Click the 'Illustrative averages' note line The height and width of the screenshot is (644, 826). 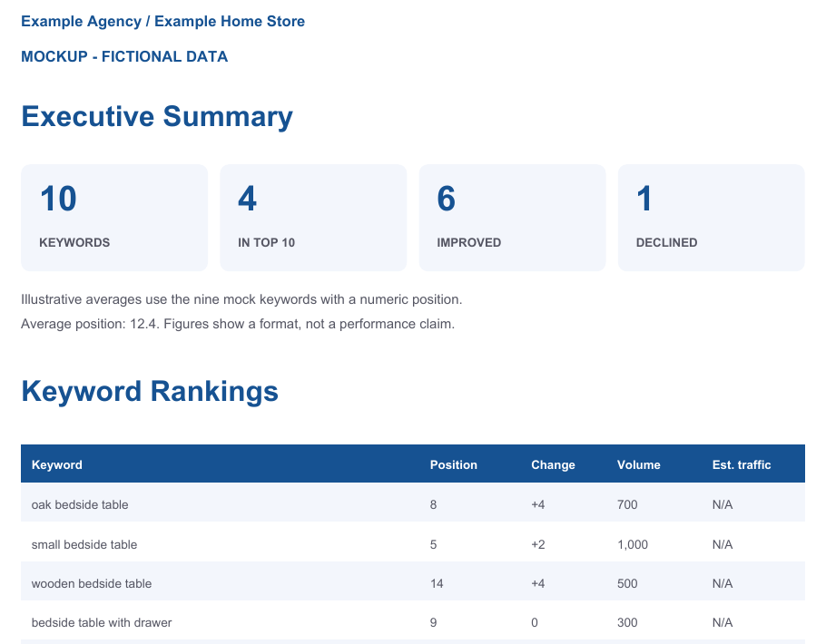click(241, 299)
